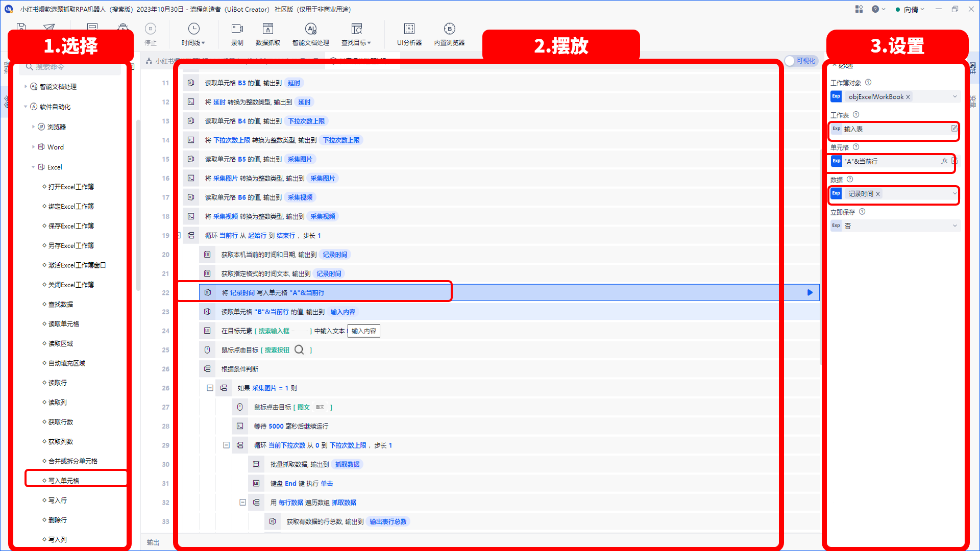Image resolution: width=980 pixels, height=551 pixels.
Task: Collapse the 软件自动化 tree node
Action: coord(26,107)
